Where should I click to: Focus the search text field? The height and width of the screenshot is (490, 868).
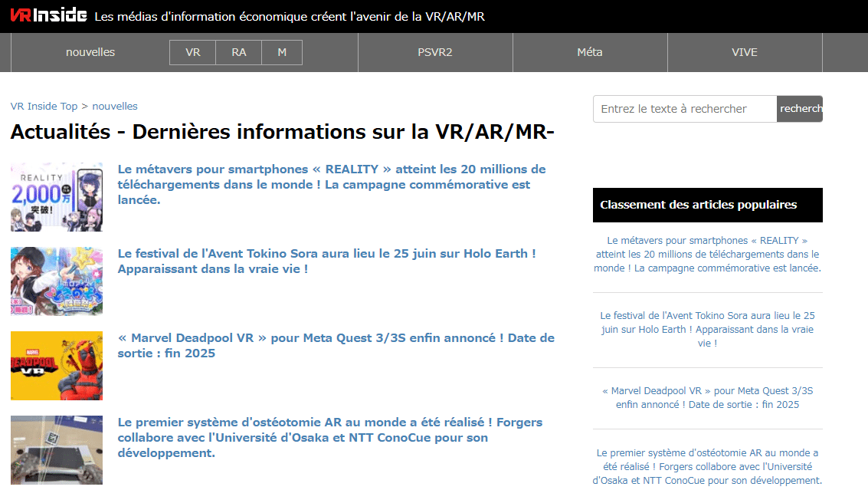(685, 109)
